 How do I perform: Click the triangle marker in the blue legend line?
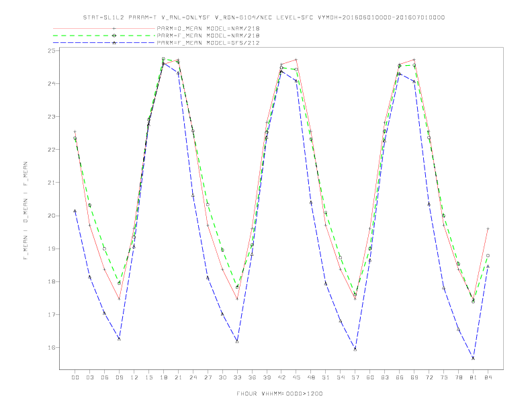click(x=114, y=43)
